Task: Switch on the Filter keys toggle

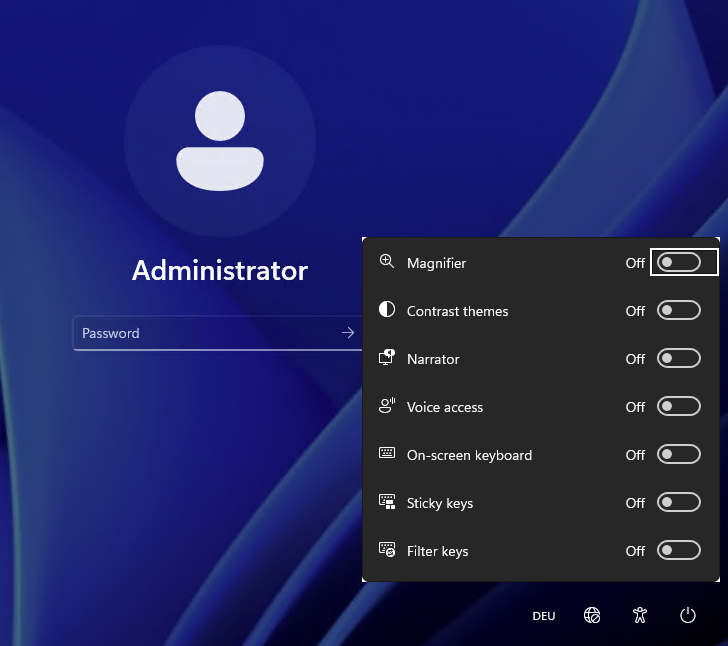Action: (679, 550)
